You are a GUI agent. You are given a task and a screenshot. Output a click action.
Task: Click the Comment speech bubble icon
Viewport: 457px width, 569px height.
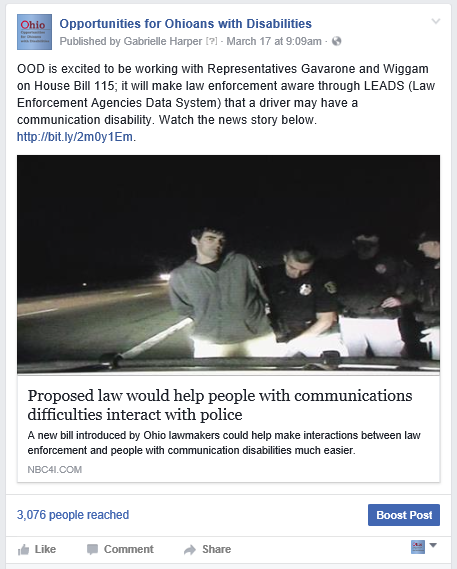point(93,549)
